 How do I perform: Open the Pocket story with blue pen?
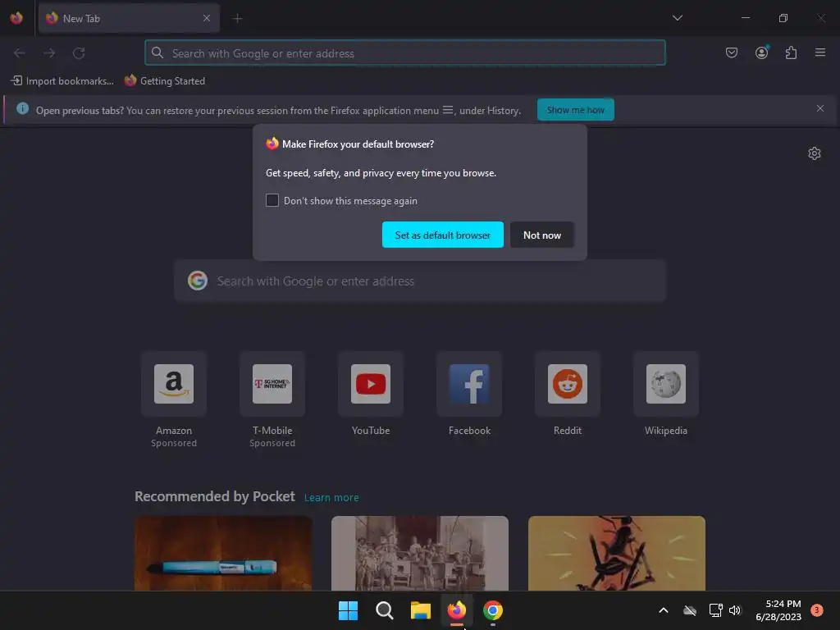pyautogui.click(x=223, y=554)
